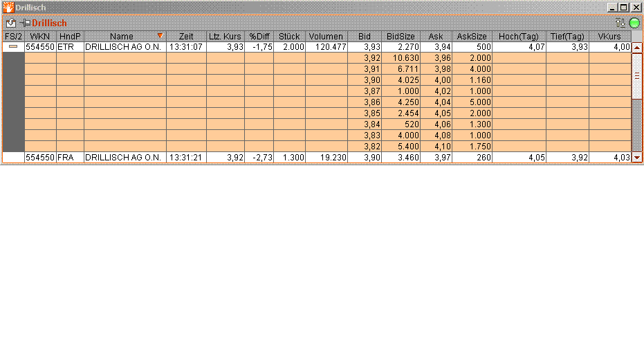Click time cell 13:31:21
Image resolution: width=644 pixels, height=354 pixels.
pyautogui.click(x=186, y=157)
